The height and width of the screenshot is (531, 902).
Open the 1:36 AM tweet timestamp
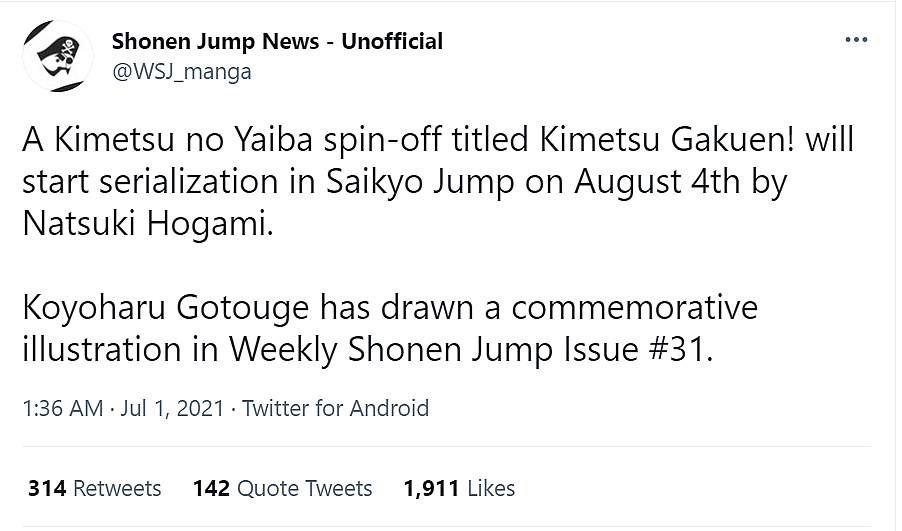click(61, 408)
